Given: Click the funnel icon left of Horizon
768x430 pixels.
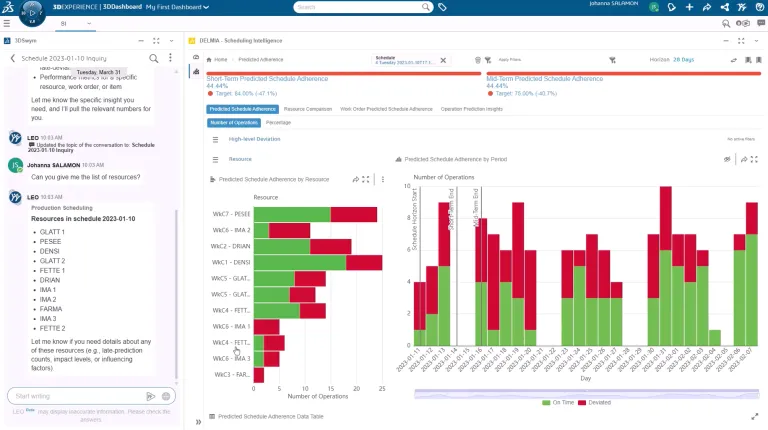Looking at the screenshot, I should tap(612, 60).
